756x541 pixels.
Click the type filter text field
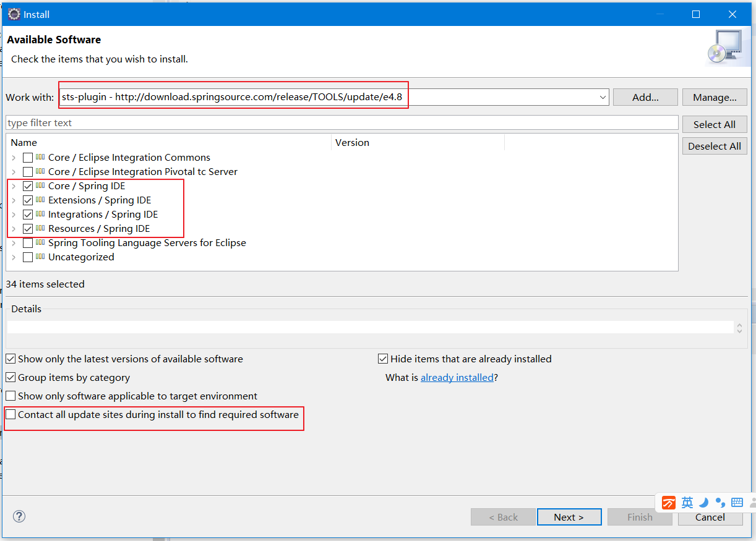(x=342, y=122)
